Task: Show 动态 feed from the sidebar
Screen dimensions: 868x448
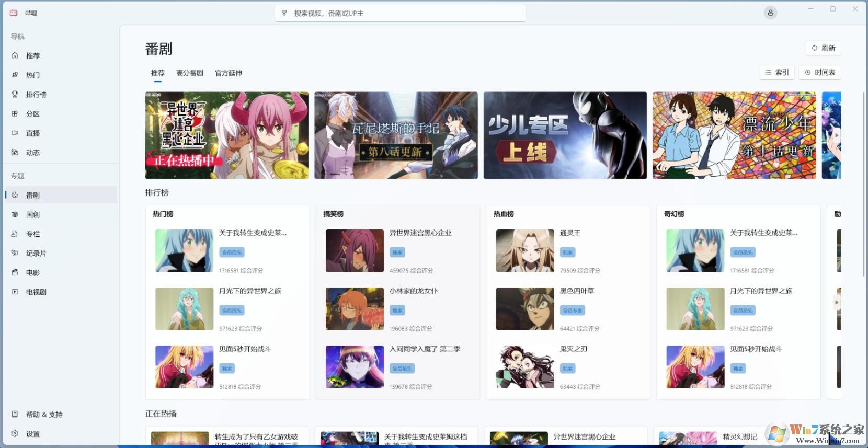Action: [x=61, y=153]
